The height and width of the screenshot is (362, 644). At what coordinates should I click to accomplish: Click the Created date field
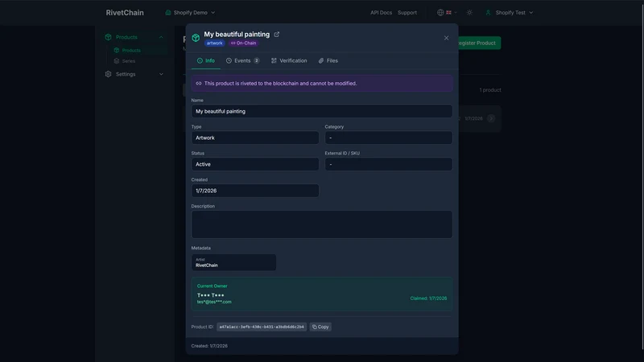(x=255, y=191)
